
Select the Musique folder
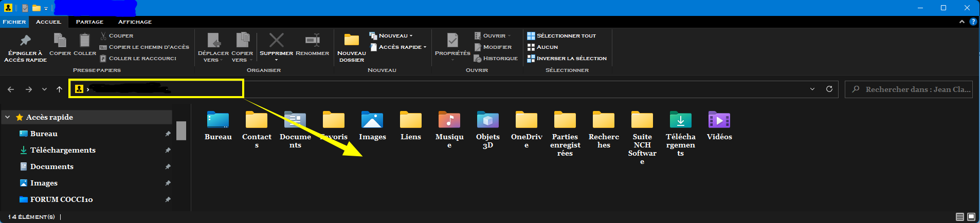coord(449,129)
